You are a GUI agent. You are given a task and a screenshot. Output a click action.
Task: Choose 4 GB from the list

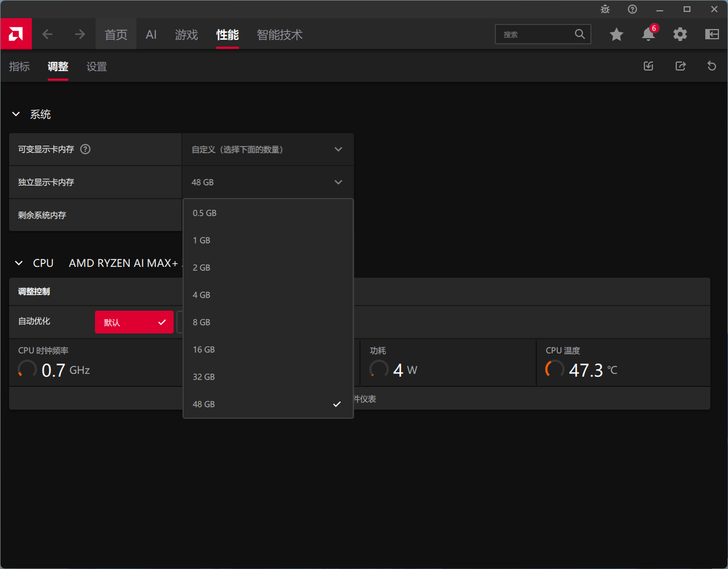268,295
